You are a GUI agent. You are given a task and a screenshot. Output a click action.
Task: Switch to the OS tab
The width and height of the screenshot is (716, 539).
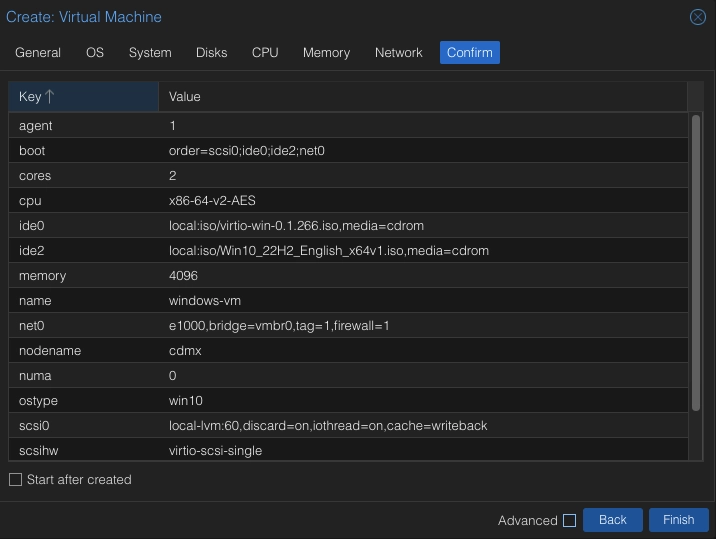point(95,53)
